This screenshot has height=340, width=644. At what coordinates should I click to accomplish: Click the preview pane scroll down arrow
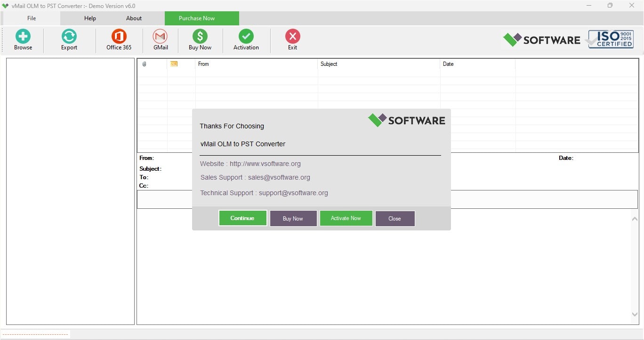(x=634, y=314)
